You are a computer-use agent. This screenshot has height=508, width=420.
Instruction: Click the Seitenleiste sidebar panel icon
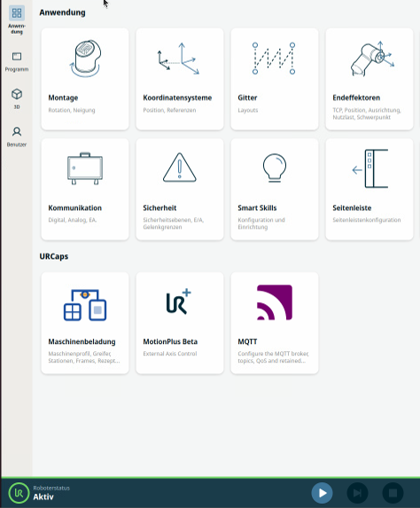point(370,168)
